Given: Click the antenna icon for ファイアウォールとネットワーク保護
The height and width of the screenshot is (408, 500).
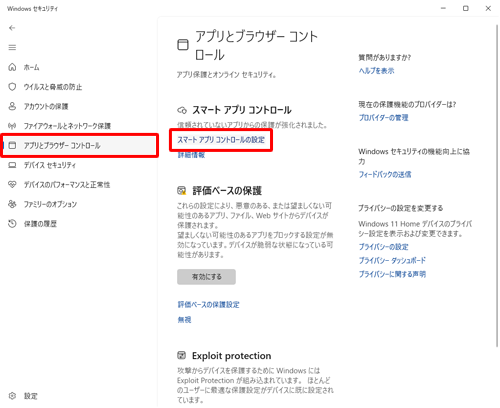Looking at the screenshot, I should point(12,126).
